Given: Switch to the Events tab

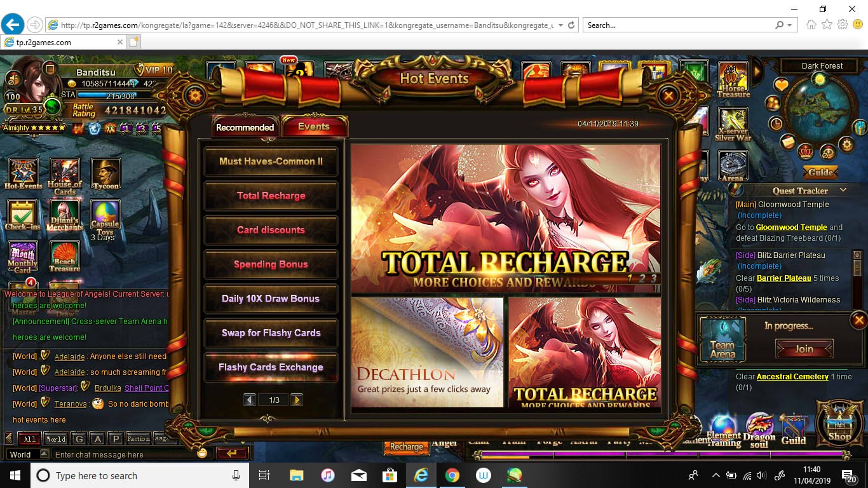Looking at the screenshot, I should pos(314,126).
